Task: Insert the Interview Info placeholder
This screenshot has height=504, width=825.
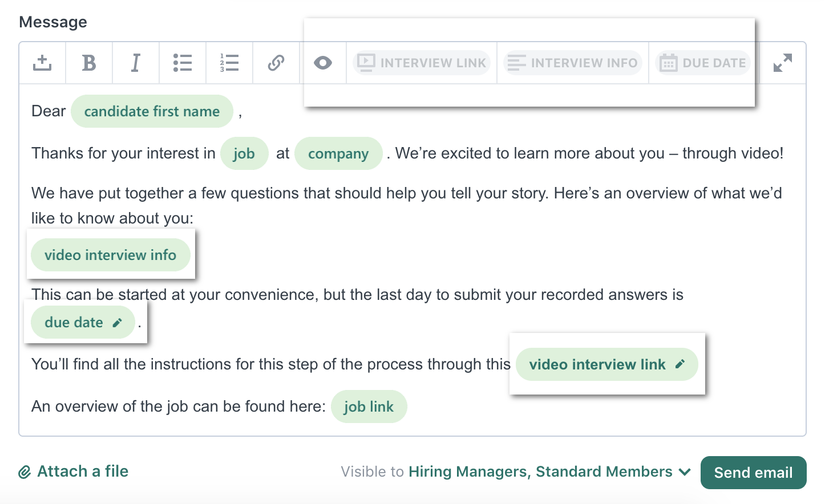Action: click(x=573, y=63)
